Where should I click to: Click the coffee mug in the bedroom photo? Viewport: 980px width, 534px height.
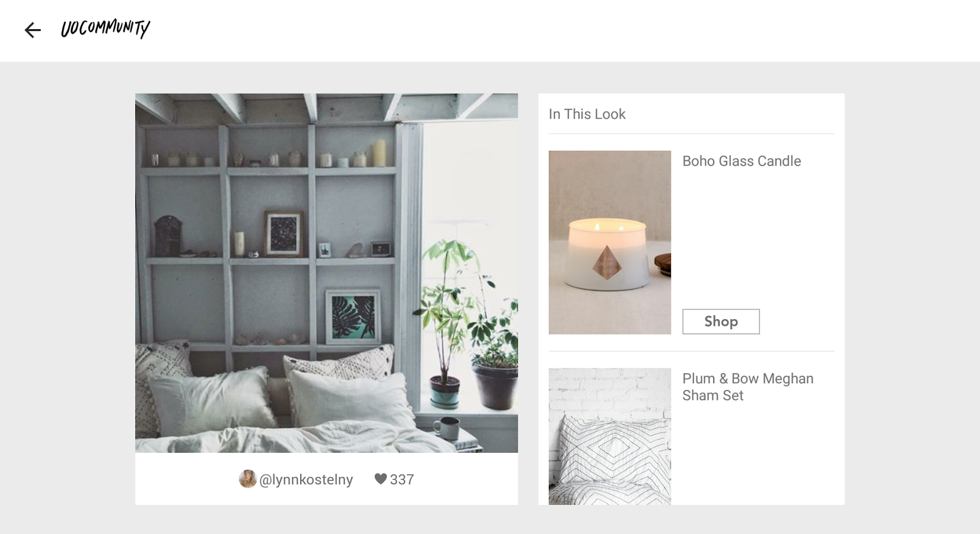tap(446, 427)
